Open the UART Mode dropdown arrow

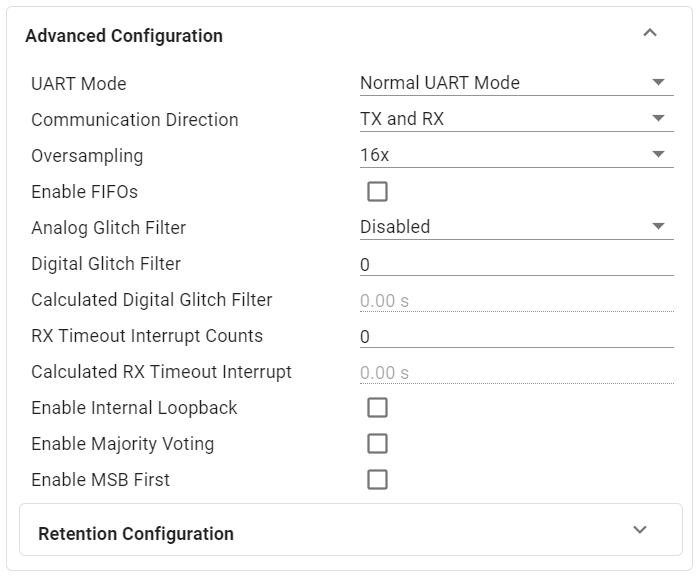click(658, 82)
